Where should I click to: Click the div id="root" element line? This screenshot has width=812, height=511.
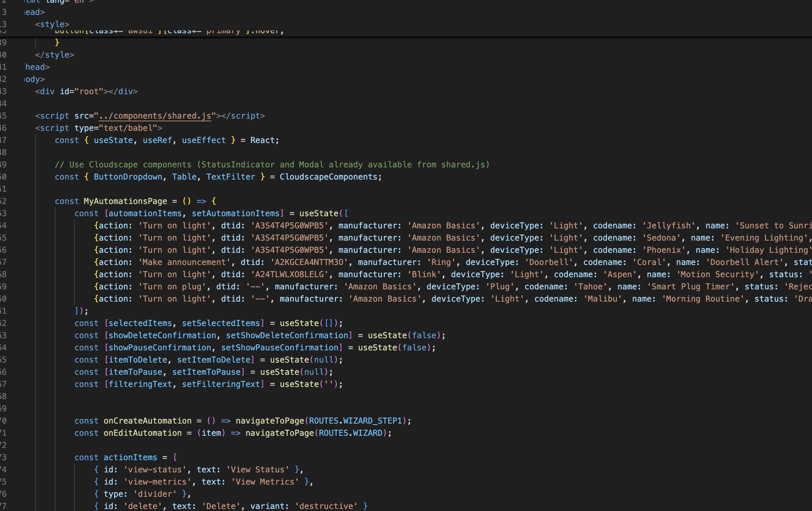click(x=86, y=91)
